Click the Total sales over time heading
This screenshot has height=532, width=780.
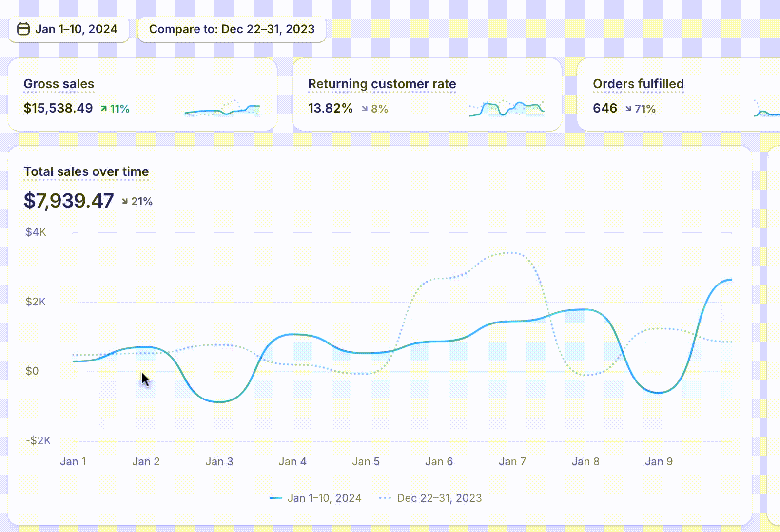click(86, 171)
